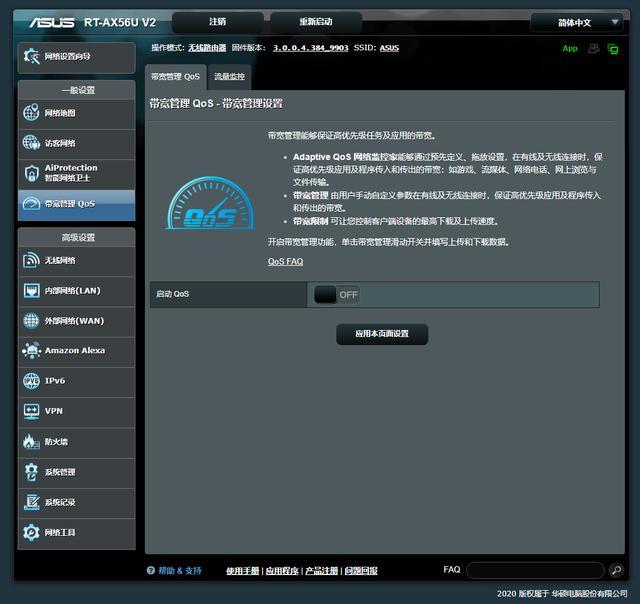Click the ASUS logo
The height and width of the screenshot is (604, 640).
point(51,22)
